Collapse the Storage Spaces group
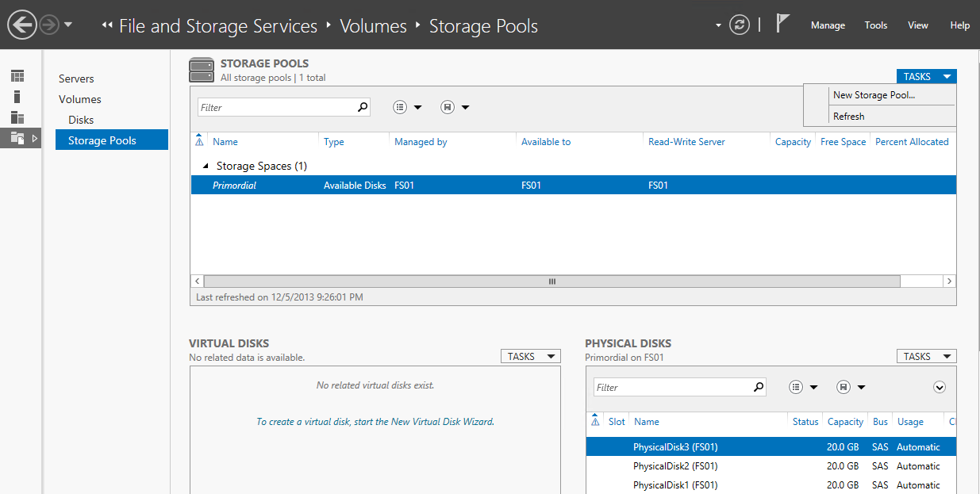 (x=206, y=167)
